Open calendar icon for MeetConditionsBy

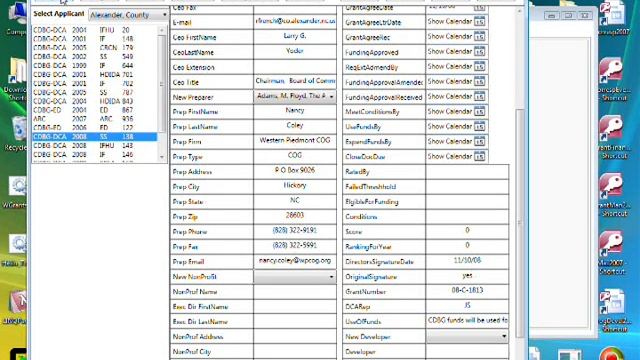[x=480, y=111]
